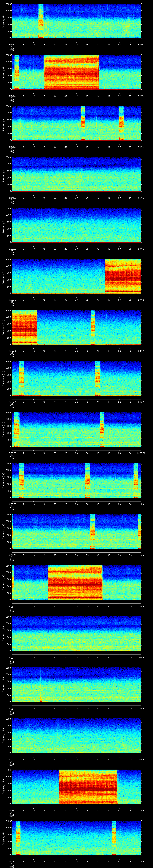The width and height of the screenshot is (153, 868).
Task: Click the small low-frequency spike in 14:04 spectrogram
Action: pyautogui.click(x=41, y=698)
